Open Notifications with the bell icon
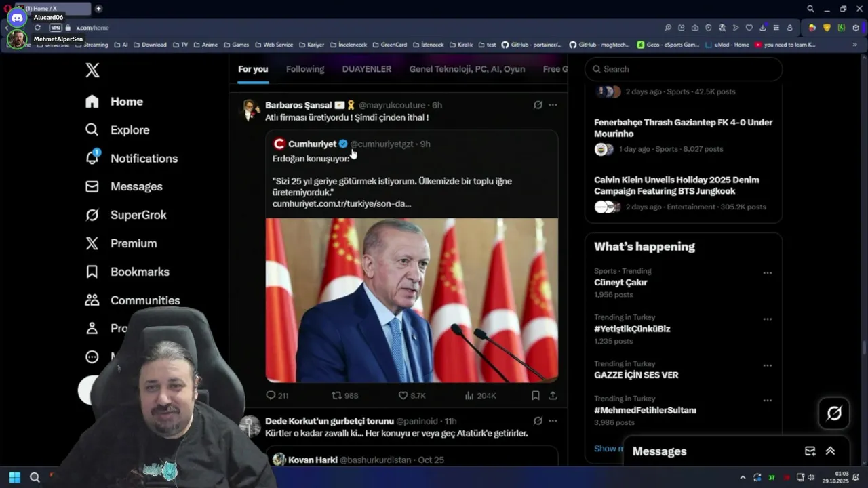 click(131, 158)
